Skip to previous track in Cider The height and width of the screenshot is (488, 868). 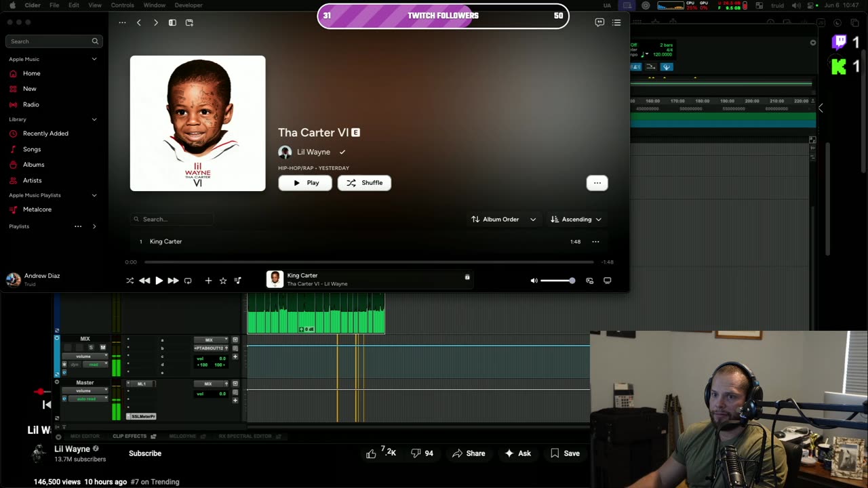pos(144,281)
